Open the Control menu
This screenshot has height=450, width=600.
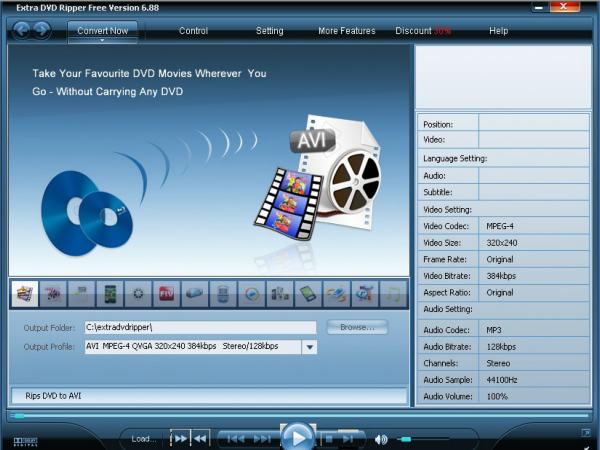(x=193, y=31)
